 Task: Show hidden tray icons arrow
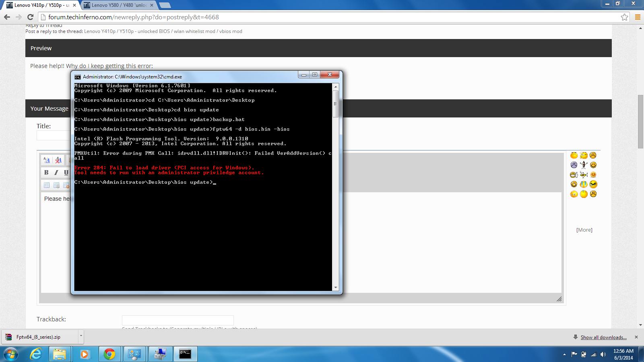tap(564, 354)
